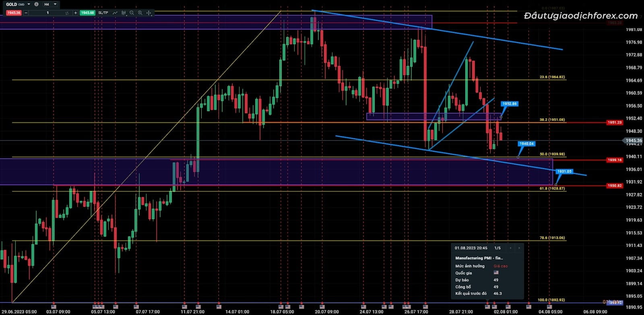Click the 01.08.2023 20:45 event date
644x315 pixels.
[471, 248]
